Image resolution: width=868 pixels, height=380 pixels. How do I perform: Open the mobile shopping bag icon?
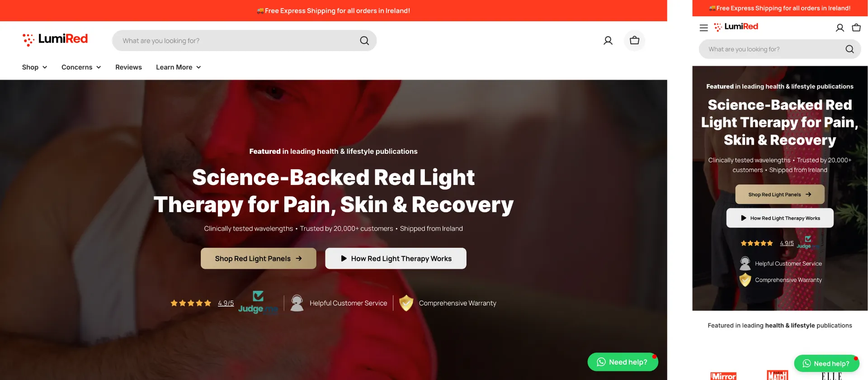click(856, 28)
